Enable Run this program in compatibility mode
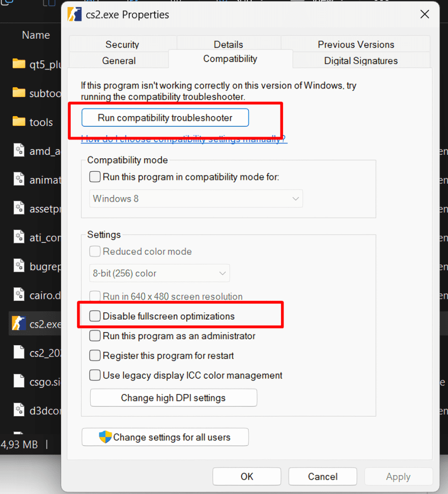448x494 pixels. coord(95,177)
